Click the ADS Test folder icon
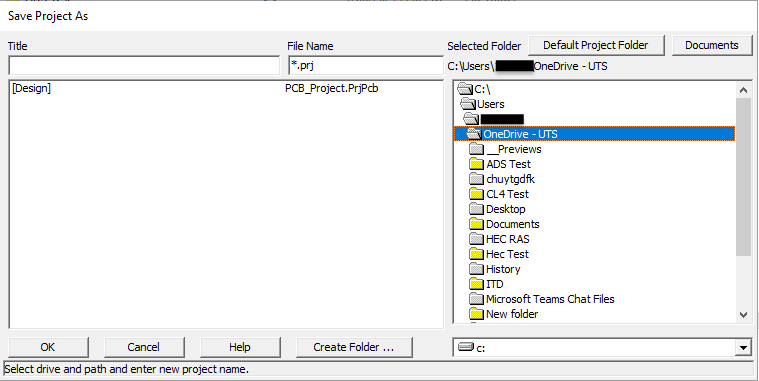The width and height of the screenshot is (759, 381). tap(477, 164)
